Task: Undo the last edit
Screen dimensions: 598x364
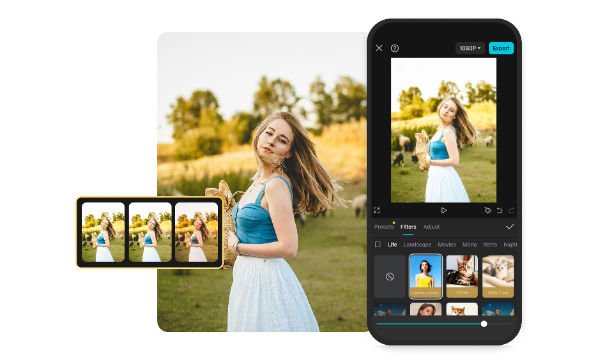Action: [500, 210]
